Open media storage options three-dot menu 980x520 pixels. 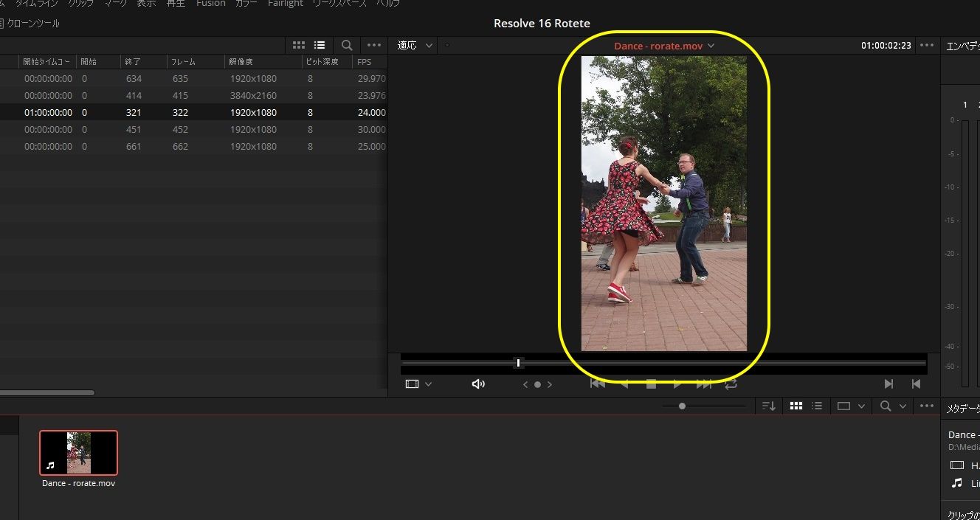[x=374, y=45]
